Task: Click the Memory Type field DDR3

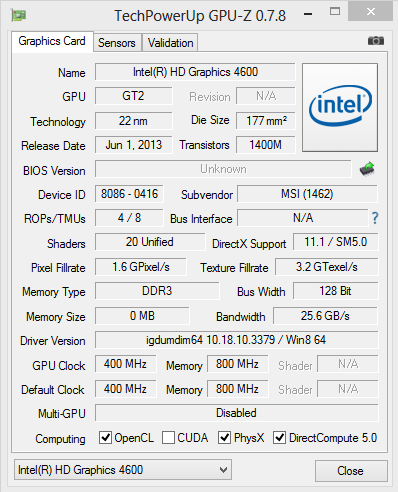Action: 157,291
